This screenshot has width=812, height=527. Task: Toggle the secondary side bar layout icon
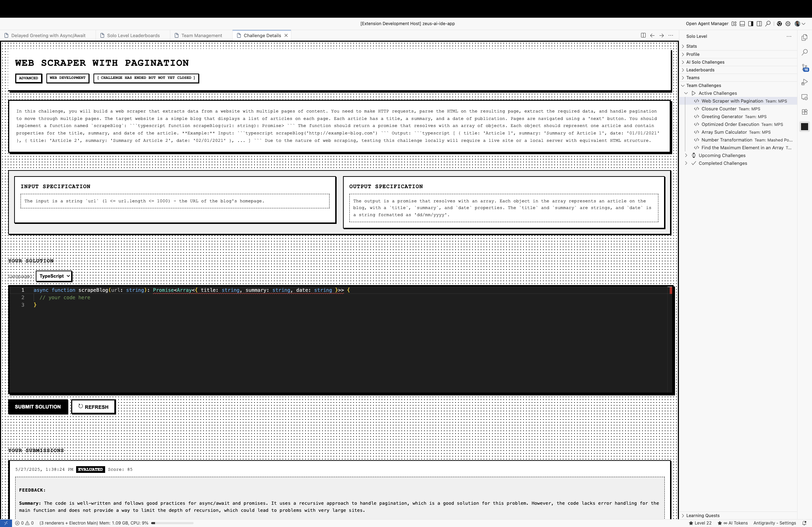(759, 24)
